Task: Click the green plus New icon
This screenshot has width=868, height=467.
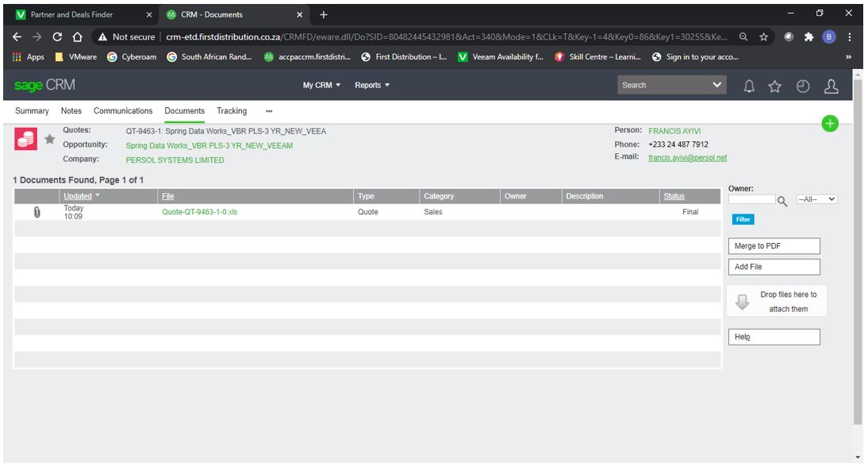Action: (830, 123)
